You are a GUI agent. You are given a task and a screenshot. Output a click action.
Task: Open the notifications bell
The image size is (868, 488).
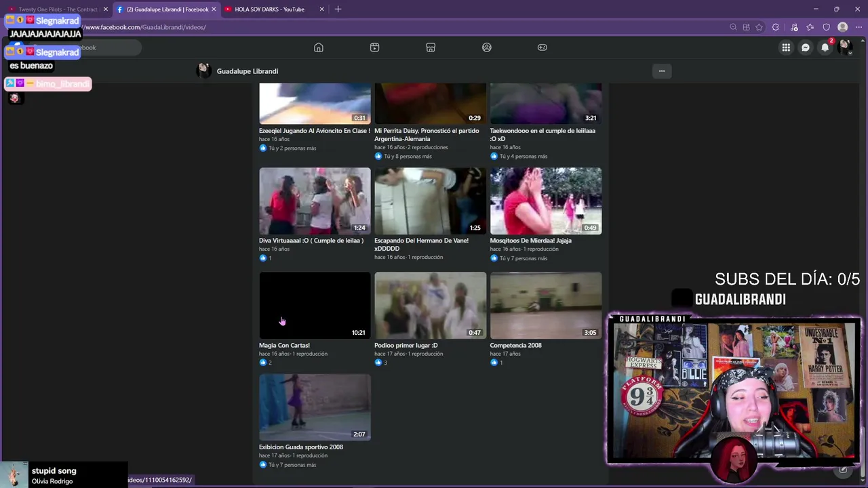825,47
